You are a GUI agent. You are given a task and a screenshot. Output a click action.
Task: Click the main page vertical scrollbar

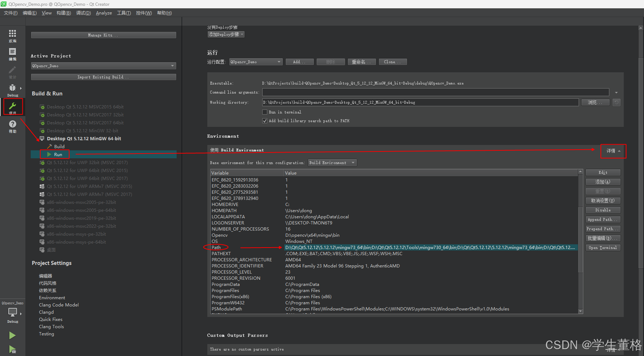641,163
